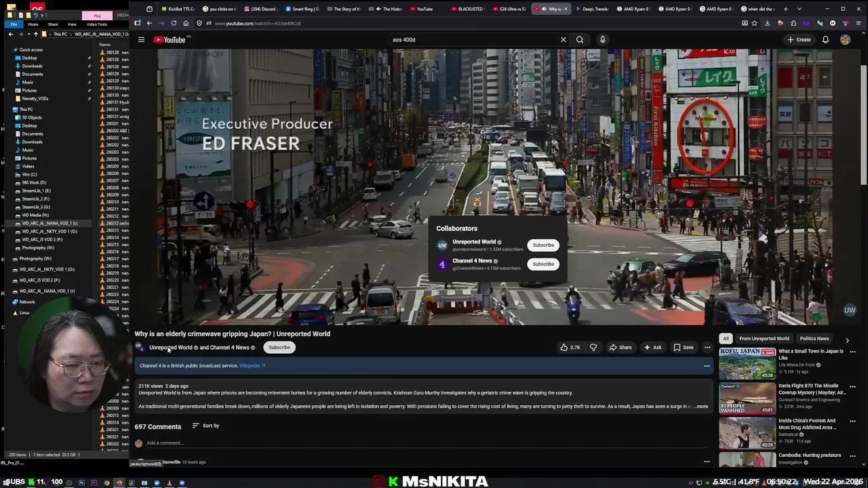Open Nanatty_VODs pinned folder

[x=35, y=98]
